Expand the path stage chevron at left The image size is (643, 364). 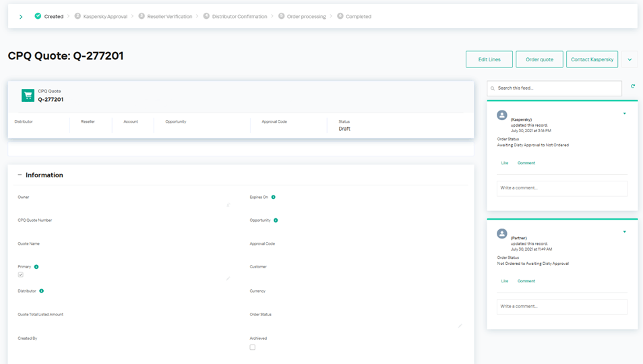point(21,17)
